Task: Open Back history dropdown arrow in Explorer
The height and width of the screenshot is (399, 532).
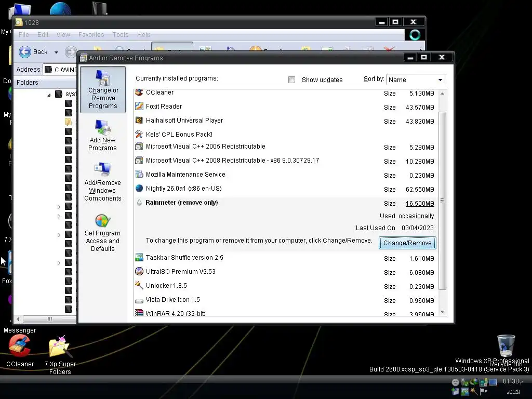Action: coord(56,52)
